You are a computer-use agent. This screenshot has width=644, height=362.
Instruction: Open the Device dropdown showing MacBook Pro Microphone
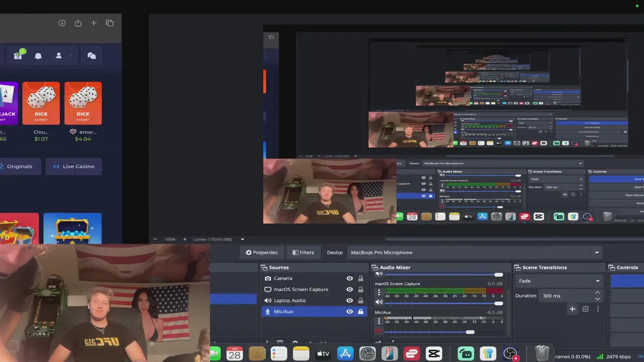click(475, 252)
